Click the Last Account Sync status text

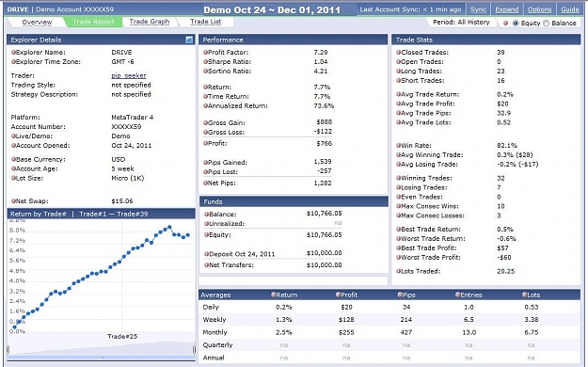(410, 9)
